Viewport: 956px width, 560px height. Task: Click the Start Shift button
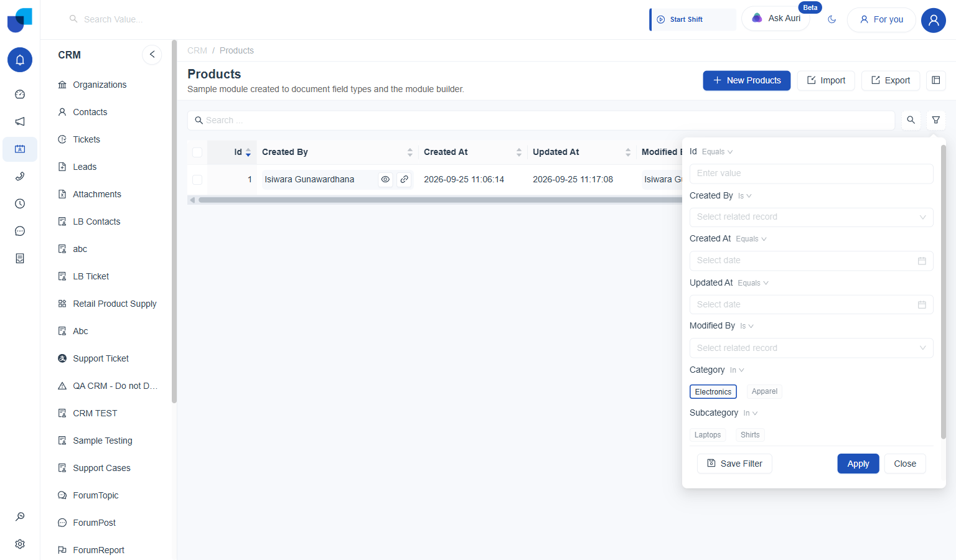tap(693, 19)
